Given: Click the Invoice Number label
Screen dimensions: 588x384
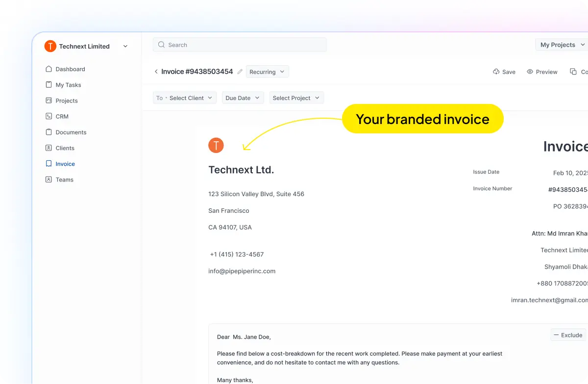Looking at the screenshot, I should [492, 189].
